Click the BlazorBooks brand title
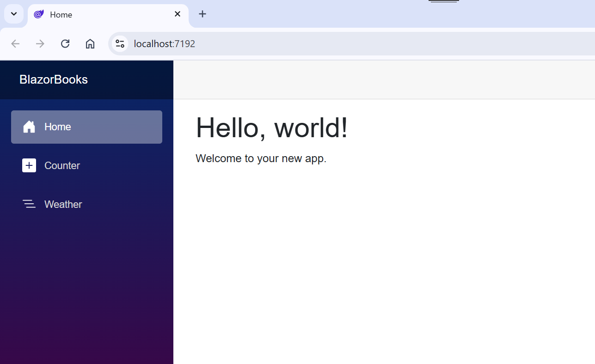 click(x=54, y=79)
